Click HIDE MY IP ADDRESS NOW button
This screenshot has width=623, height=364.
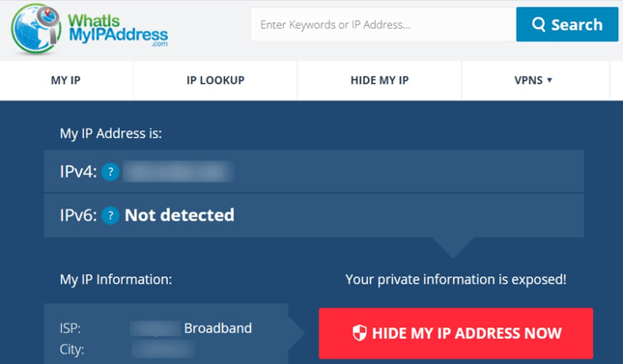pos(456,333)
